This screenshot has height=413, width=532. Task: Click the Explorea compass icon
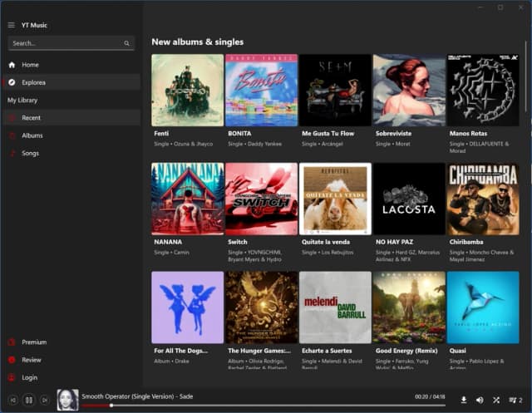click(12, 82)
